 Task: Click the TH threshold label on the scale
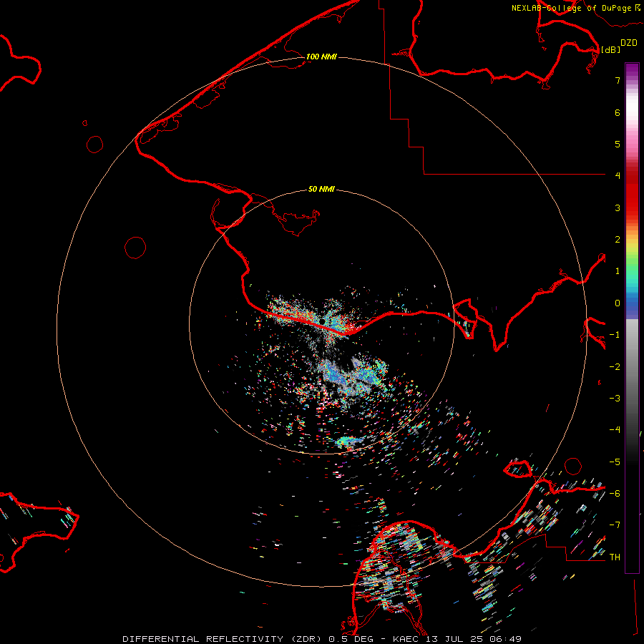tap(615, 557)
